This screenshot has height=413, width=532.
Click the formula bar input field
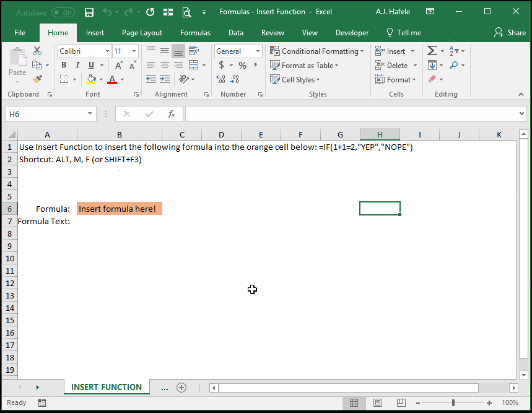pyautogui.click(x=352, y=114)
